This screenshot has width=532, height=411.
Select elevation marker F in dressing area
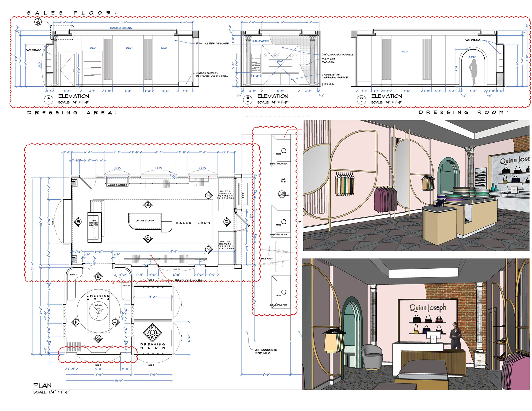point(76,322)
